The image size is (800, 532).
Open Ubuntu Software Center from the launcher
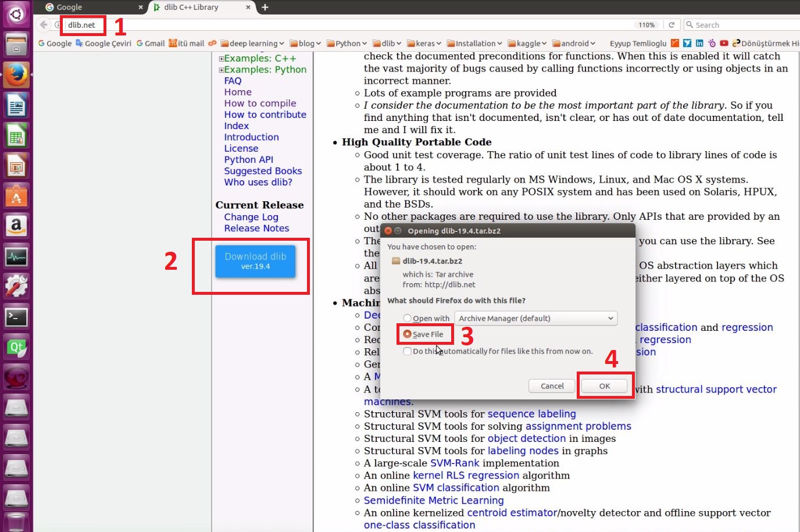click(x=16, y=196)
